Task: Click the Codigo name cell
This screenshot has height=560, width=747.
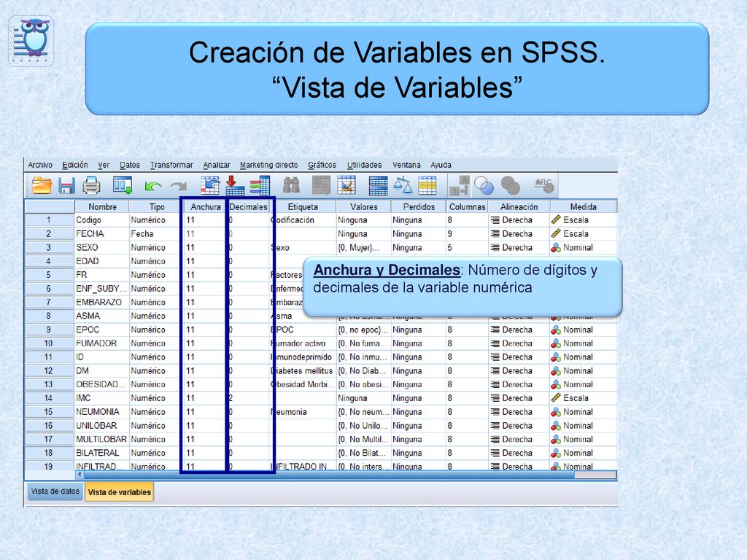Action: point(102,220)
